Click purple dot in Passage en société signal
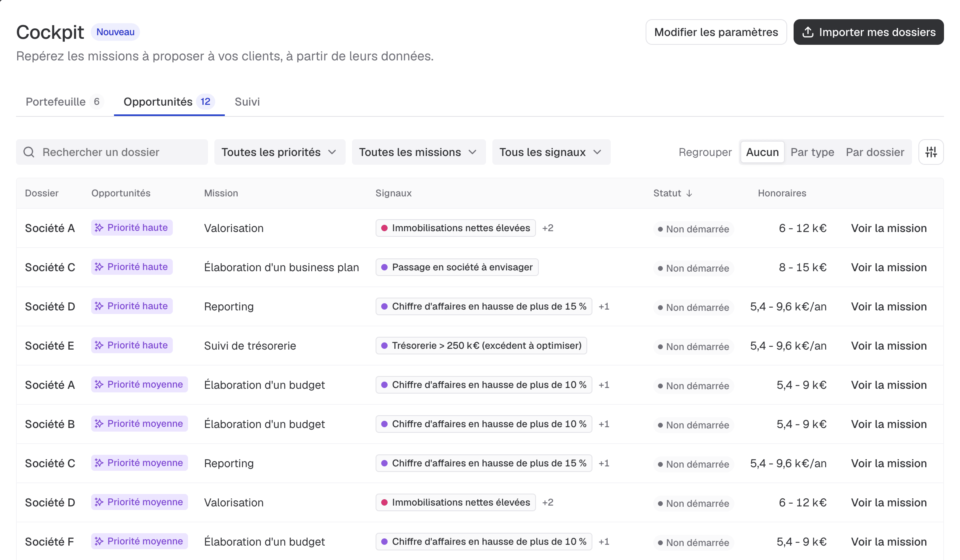 384,267
